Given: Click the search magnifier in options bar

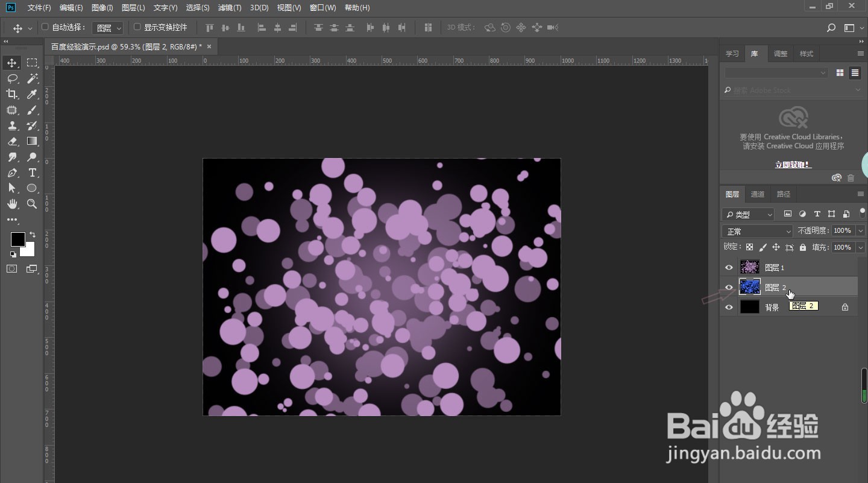Looking at the screenshot, I should pos(831,28).
